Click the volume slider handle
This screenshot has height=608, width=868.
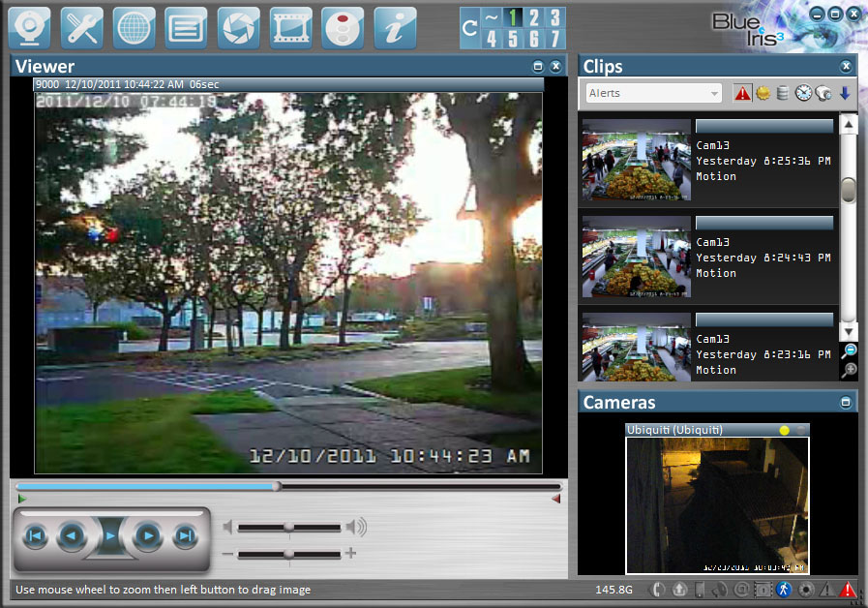click(x=288, y=527)
